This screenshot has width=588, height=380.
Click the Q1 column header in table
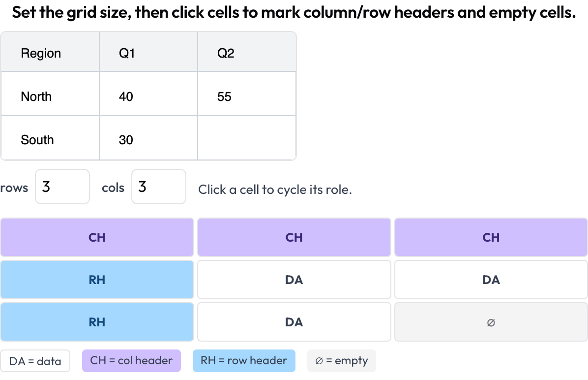point(148,52)
